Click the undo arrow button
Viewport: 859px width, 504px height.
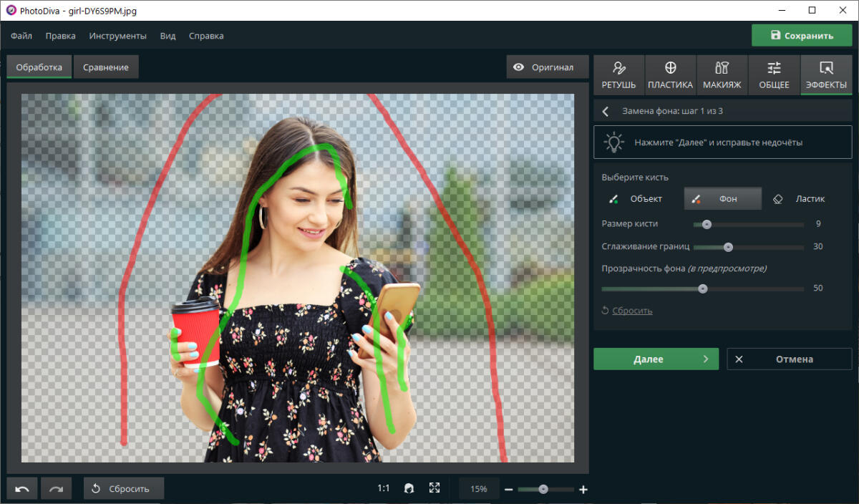click(x=22, y=489)
